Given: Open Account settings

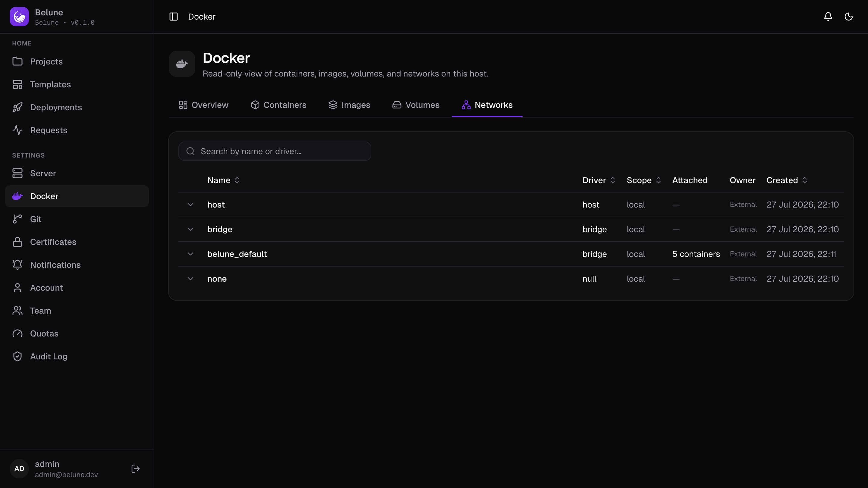Looking at the screenshot, I should [x=77, y=288].
